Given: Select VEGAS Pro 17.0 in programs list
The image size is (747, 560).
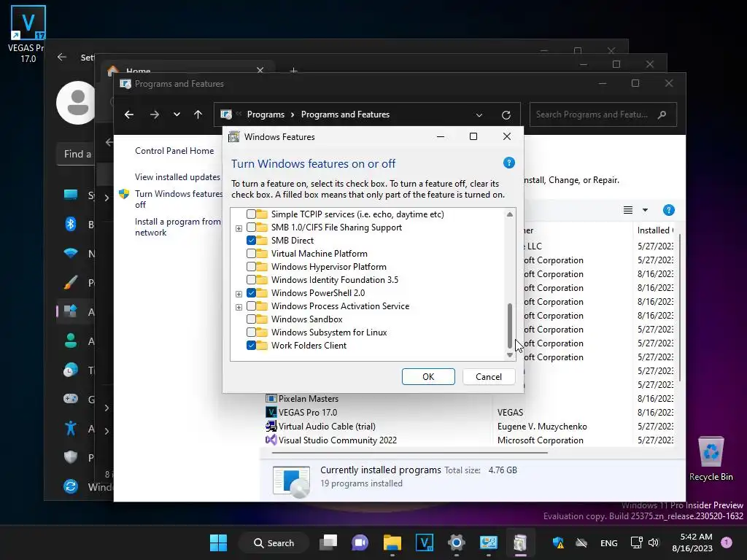Looking at the screenshot, I should point(308,413).
